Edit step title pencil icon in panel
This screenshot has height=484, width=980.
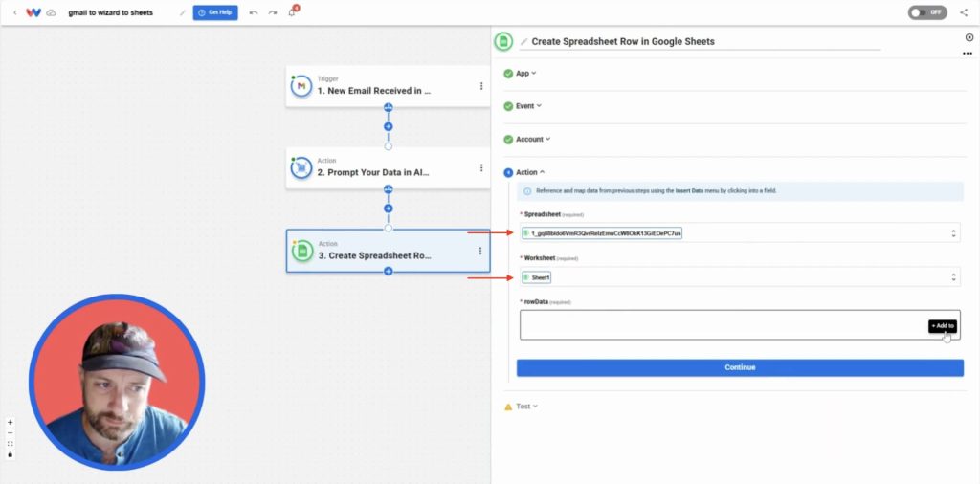click(x=523, y=42)
